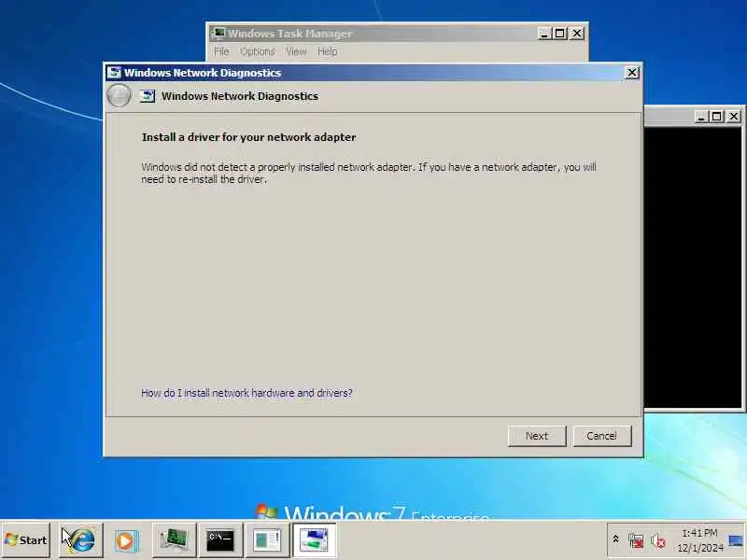The image size is (747, 560).
Task: Show hidden icons in the system tray
Action: tap(615, 539)
